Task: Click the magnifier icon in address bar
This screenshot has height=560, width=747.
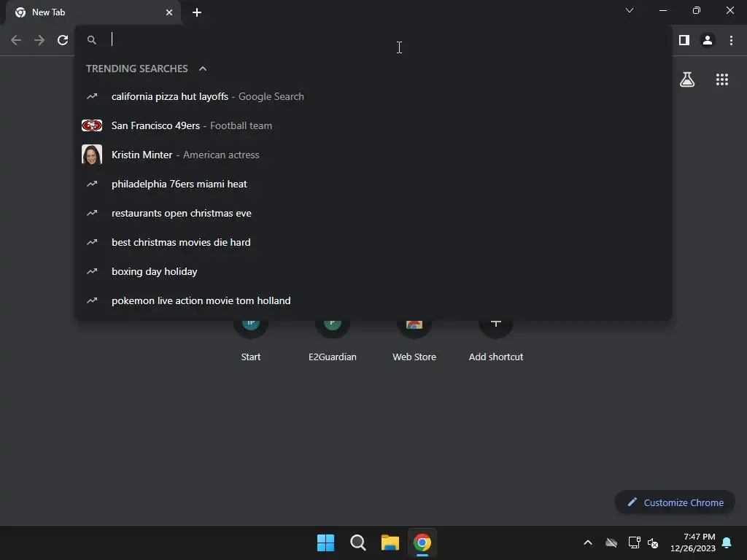Action: point(92,40)
